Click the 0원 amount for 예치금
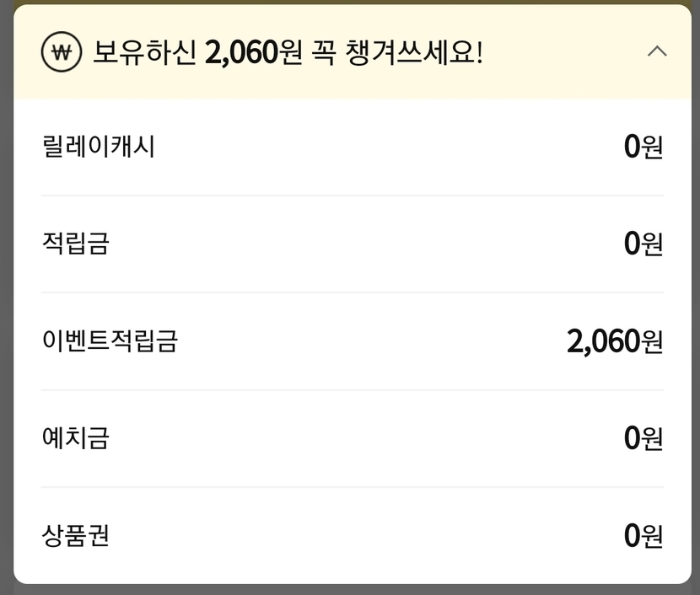700x595 pixels. (x=643, y=438)
